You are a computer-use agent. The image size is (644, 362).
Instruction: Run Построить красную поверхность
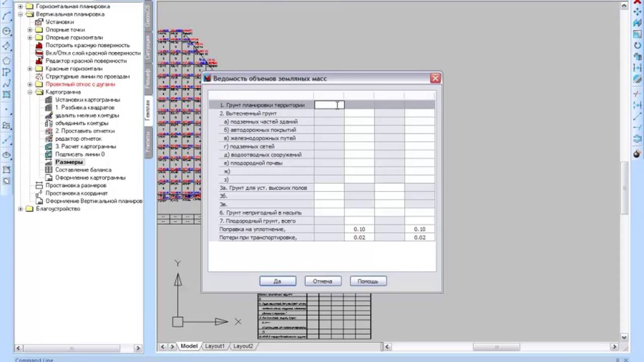[88, 45]
